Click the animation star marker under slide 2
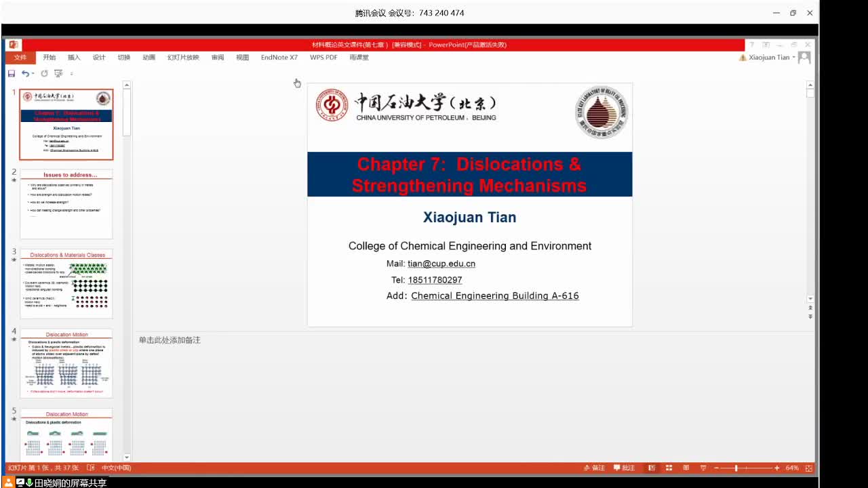The image size is (868, 488). pyautogui.click(x=14, y=181)
